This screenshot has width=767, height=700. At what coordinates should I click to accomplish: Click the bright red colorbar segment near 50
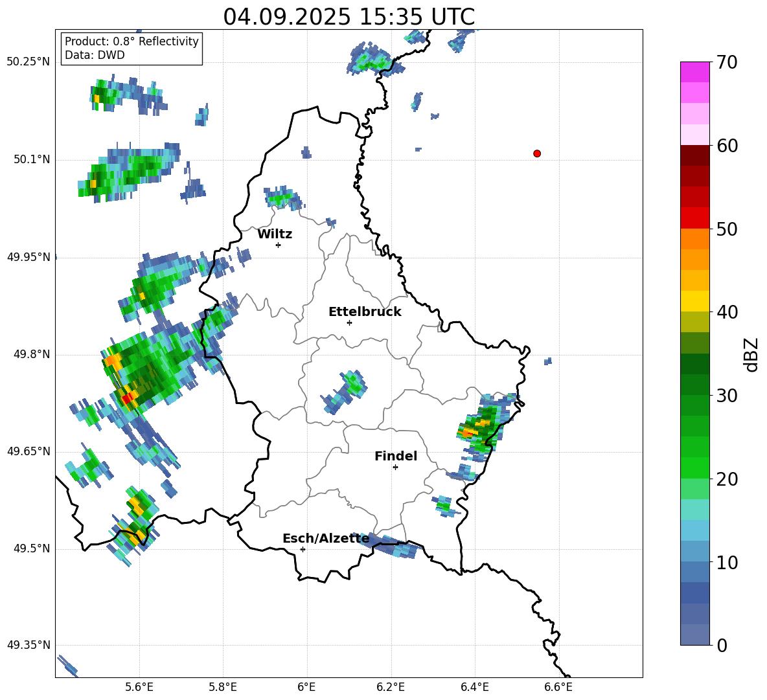pyautogui.click(x=694, y=218)
